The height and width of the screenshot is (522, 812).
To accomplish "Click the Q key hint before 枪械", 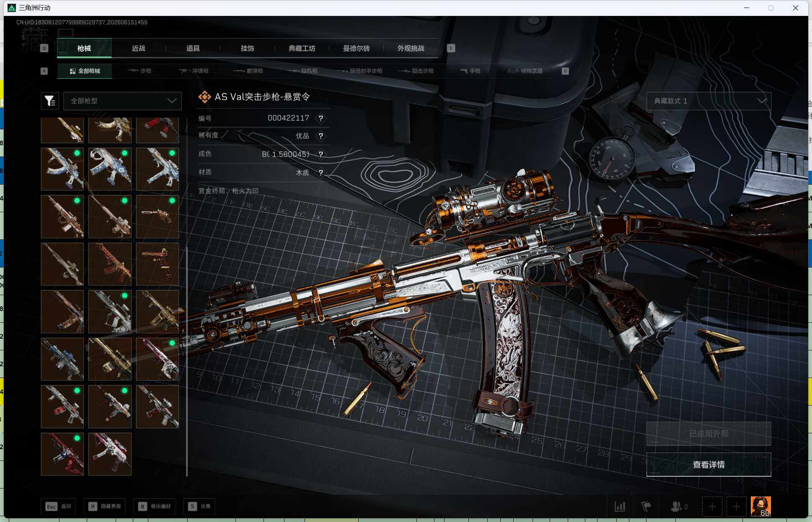I will click(44, 49).
